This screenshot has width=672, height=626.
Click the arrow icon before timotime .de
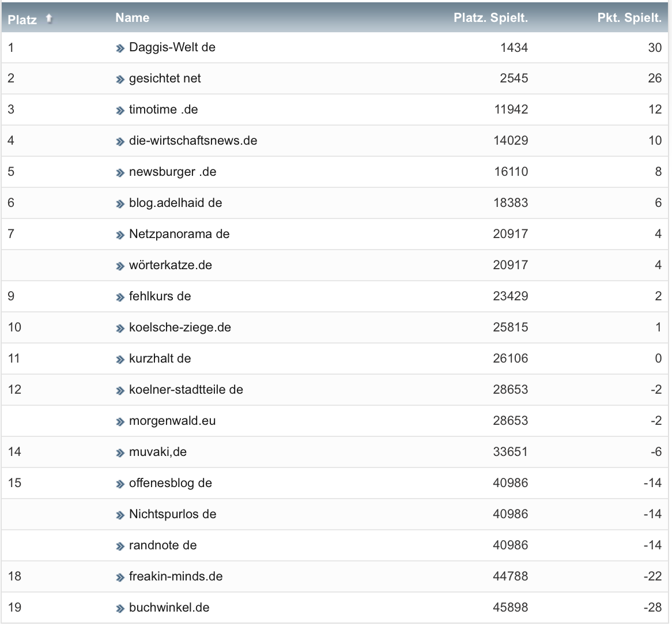[x=120, y=111]
